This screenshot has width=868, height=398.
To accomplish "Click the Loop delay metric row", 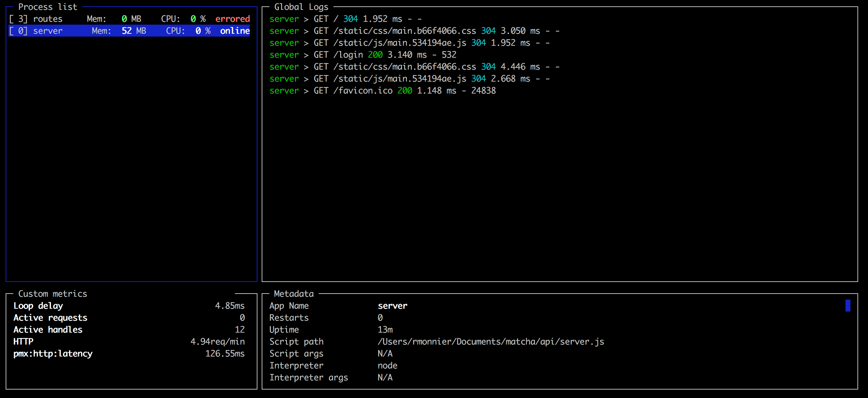I will (x=129, y=306).
